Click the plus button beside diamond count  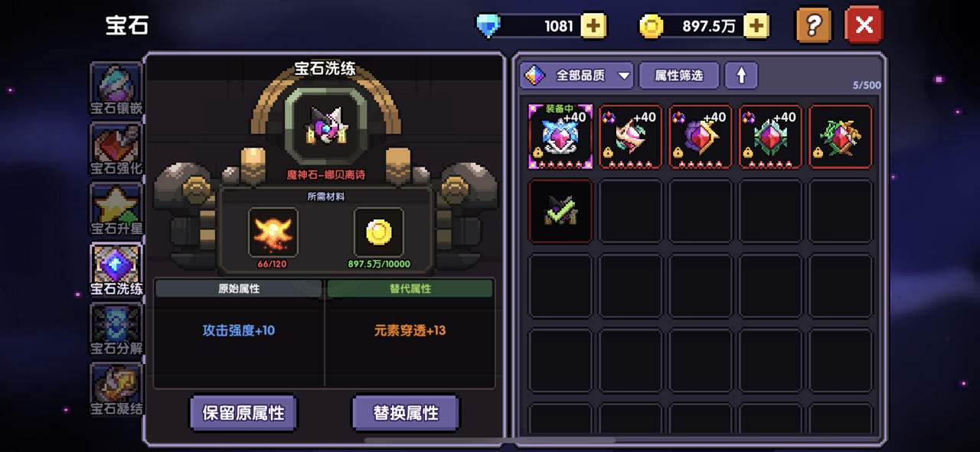coord(593,26)
